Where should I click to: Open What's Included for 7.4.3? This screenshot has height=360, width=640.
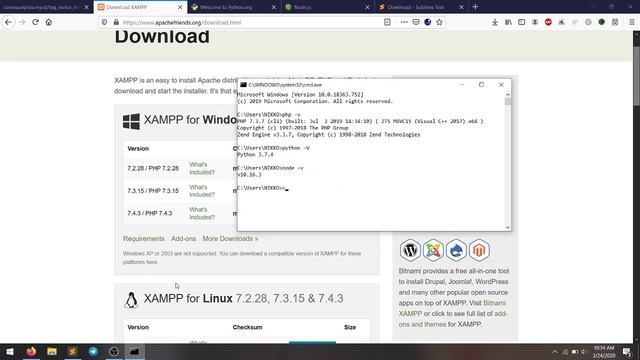202,213
